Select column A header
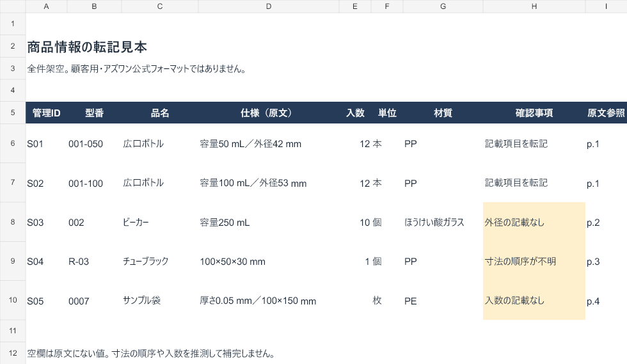This screenshot has width=627, height=364. pos(46,6)
